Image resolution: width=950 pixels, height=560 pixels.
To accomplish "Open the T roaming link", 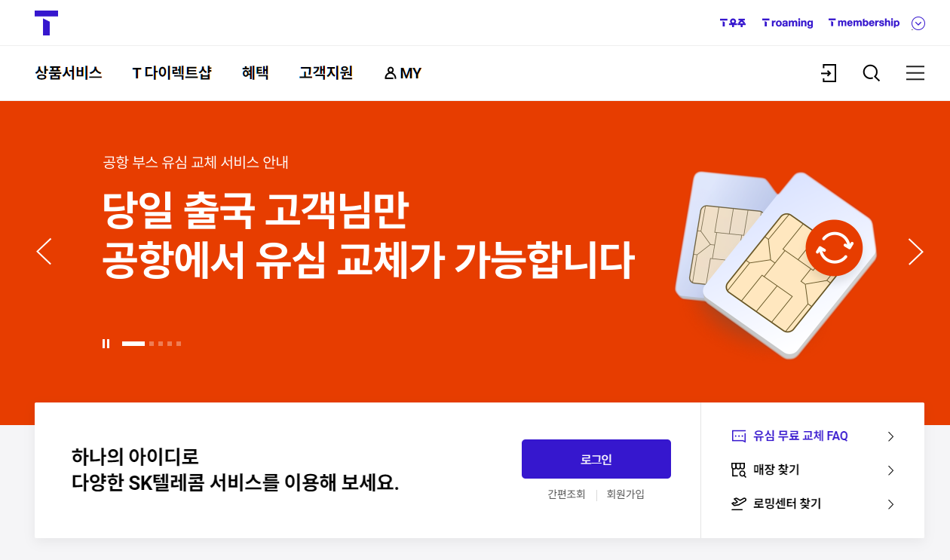I will click(x=788, y=23).
